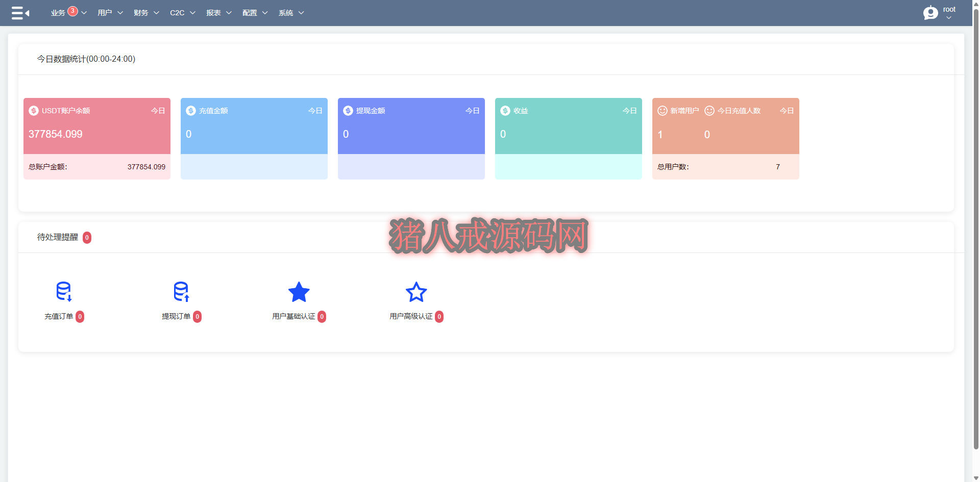Click the total users value 7
Viewport: 980px width, 482px height.
point(778,167)
